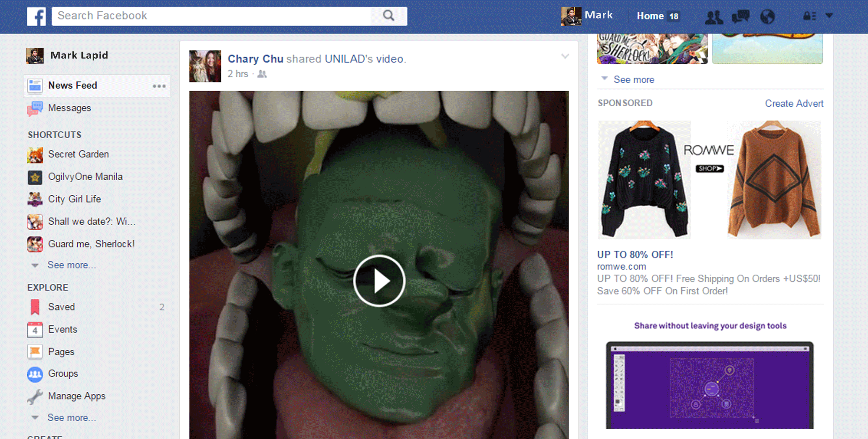This screenshot has width=868, height=439.
Task: Click the Groups icon
Action: pyautogui.click(x=35, y=374)
